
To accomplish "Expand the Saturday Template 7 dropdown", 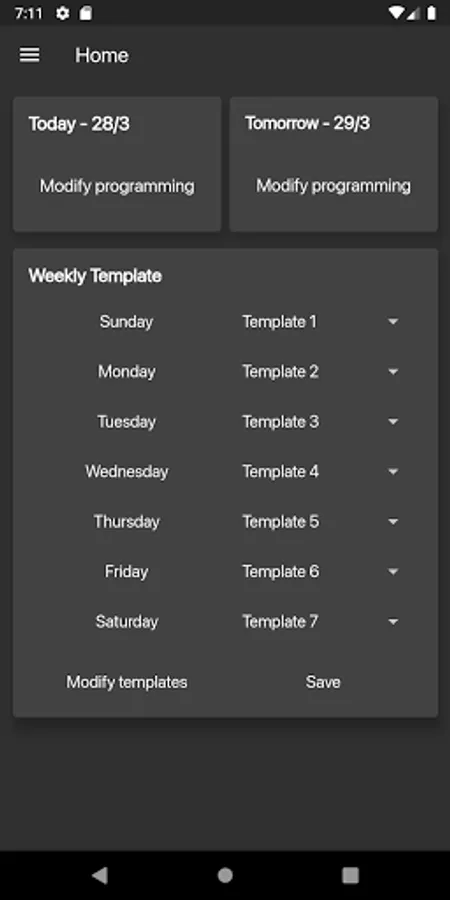I will [x=320, y=622].
